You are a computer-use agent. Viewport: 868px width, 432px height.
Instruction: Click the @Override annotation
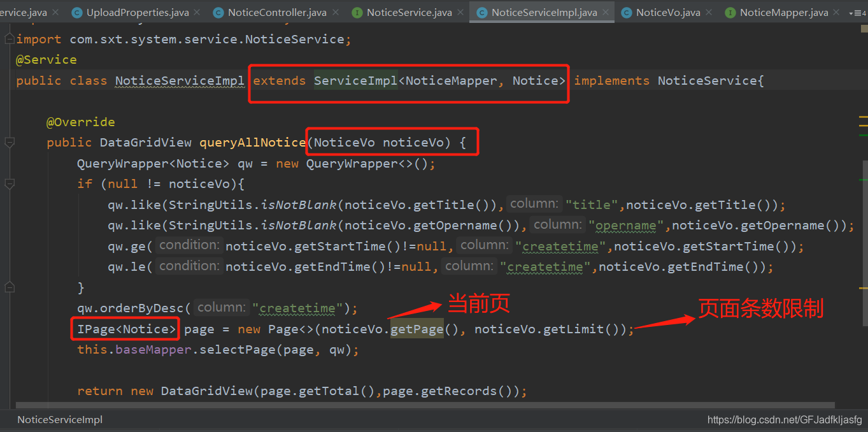pyautogui.click(x=81, y=122)
